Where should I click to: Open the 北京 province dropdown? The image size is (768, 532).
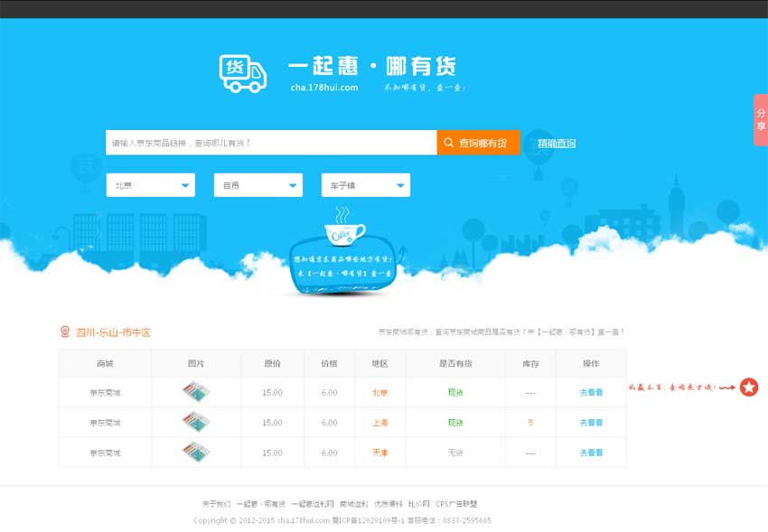click(x=150, y=185)
